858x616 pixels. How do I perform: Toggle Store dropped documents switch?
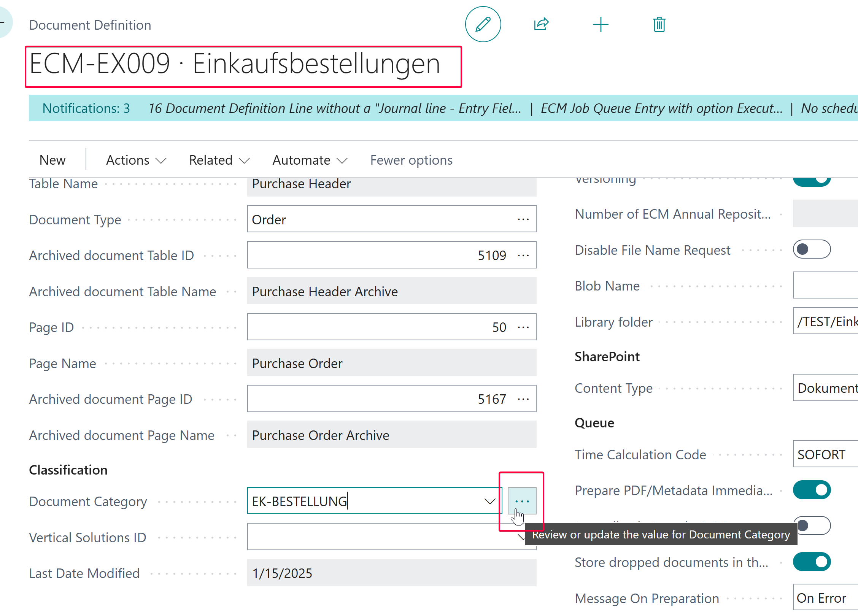(x=811, y=562)
